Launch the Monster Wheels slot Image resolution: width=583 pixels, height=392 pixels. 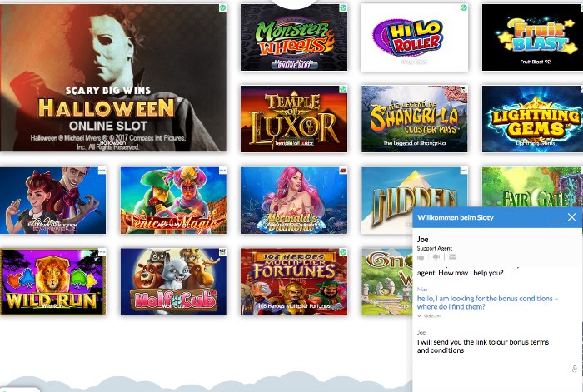tap(294, 37)
